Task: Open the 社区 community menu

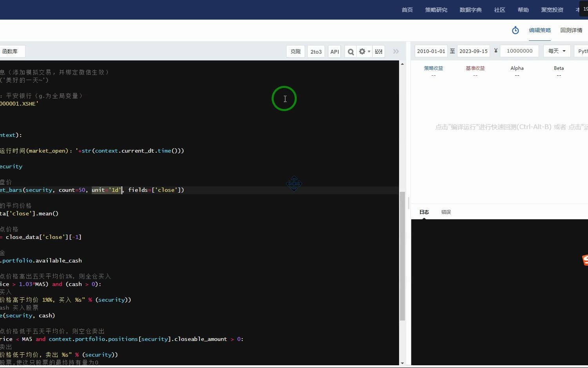Action: (x=500, y=10)
